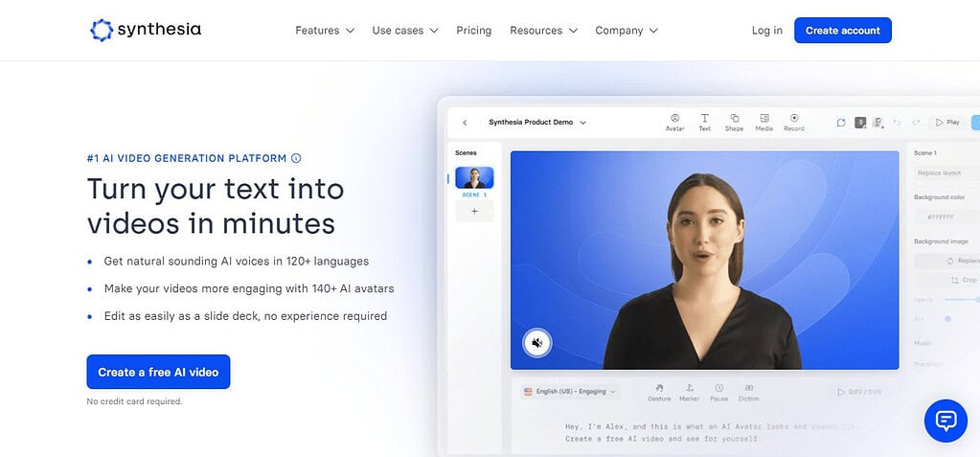
Task: Click the Crop button
Action: pyautogui.click(x=946, y=280)
